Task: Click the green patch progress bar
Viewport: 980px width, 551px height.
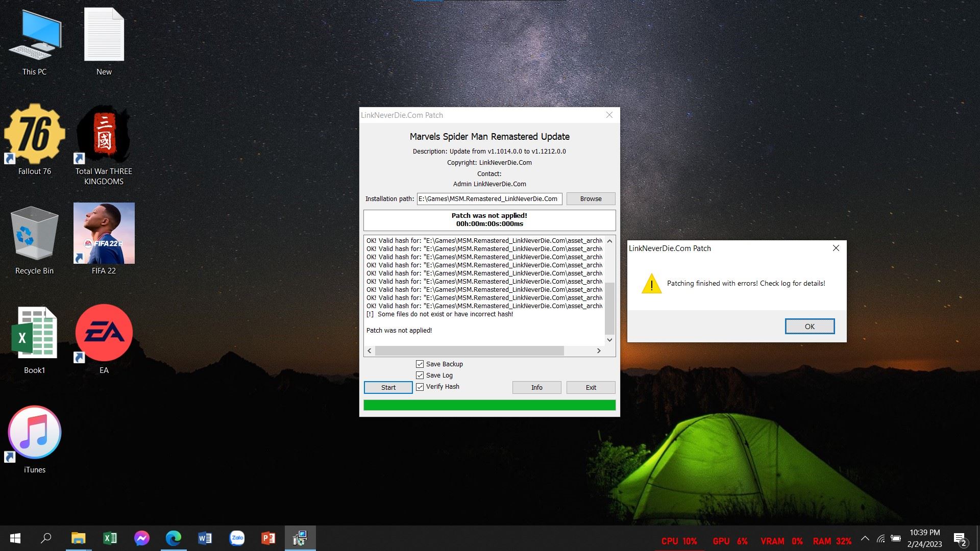Action: 489,405
